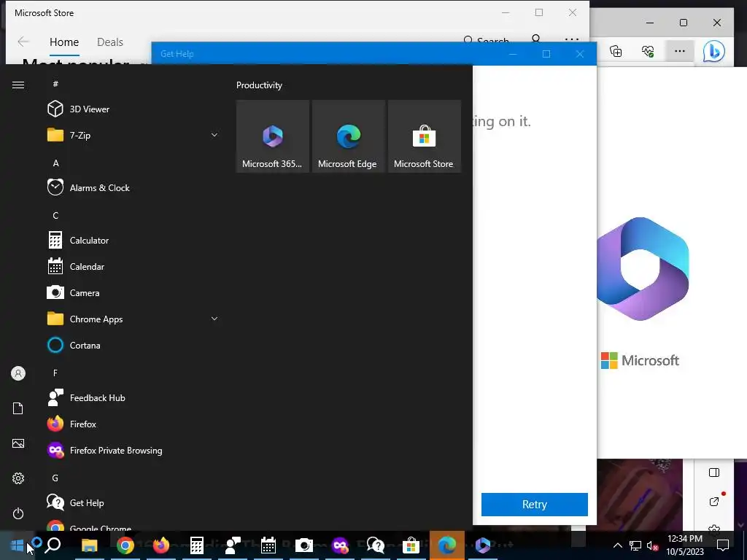The width and height of the screenshot is (747, 560).
Task: Open the Microsoft Store profile icon
Action: tap(536, 39)
